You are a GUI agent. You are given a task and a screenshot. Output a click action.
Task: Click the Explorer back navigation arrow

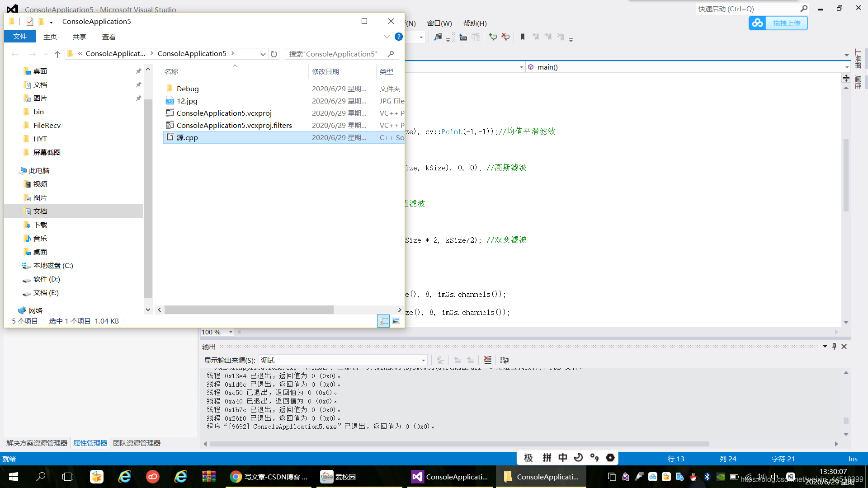point(15,54)
